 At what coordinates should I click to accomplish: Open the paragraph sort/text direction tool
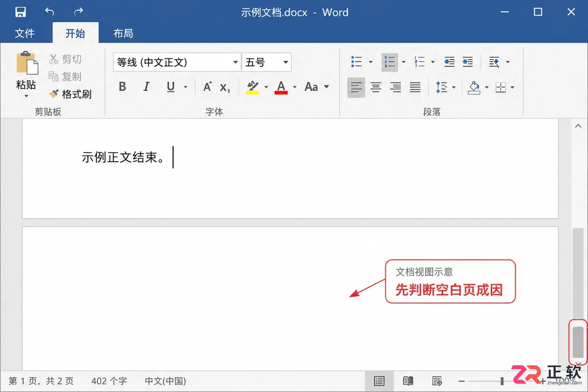(x=494, y=62)
